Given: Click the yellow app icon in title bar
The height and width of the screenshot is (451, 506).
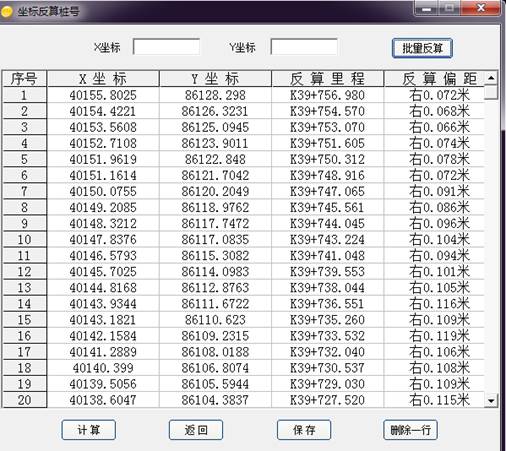Looking at the screenshot, I should pos(7,12).
